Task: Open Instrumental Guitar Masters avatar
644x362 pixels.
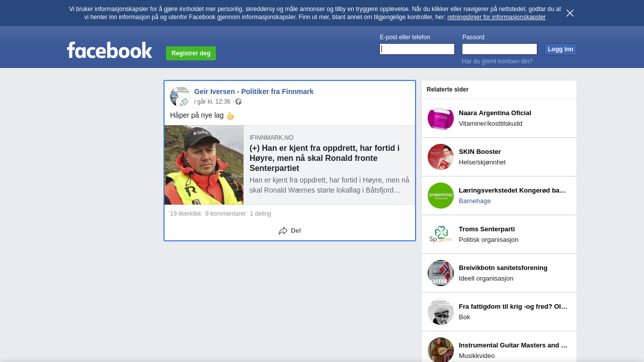Action: 441,349
